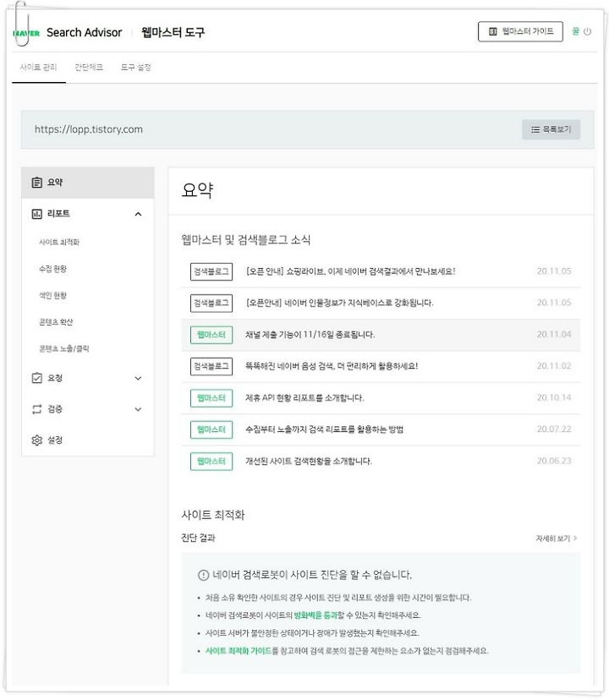This screenshot has height=700, width=609.
Task: Open the 네이버 음성 검색 notice
Action: (x=332, y=366)
